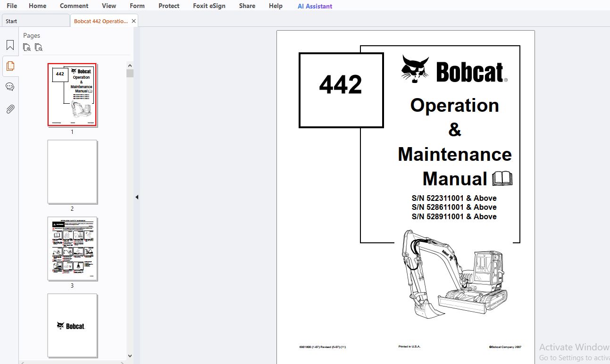
Task: Click thumbnail scrollbar down arrow
Action: [x=130, y=356]
